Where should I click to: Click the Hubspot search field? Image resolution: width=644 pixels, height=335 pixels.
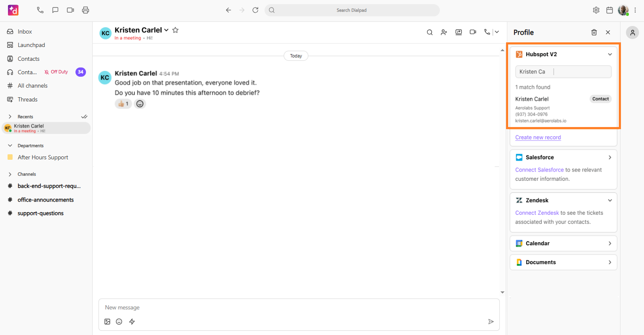[563, 72]
